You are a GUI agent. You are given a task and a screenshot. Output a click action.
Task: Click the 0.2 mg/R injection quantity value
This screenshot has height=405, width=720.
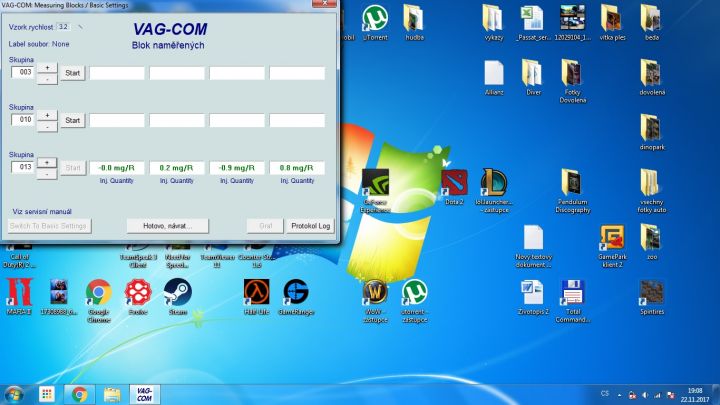(177, 168)
